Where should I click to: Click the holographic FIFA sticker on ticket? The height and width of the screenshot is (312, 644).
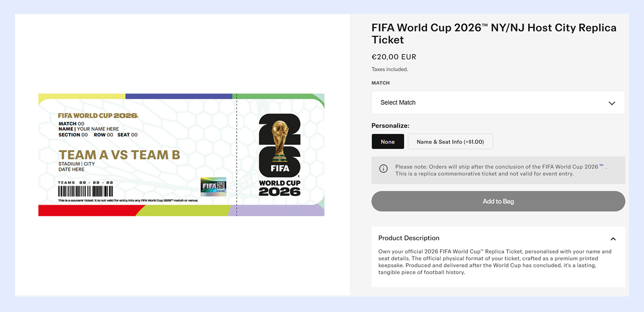point(213,186)
